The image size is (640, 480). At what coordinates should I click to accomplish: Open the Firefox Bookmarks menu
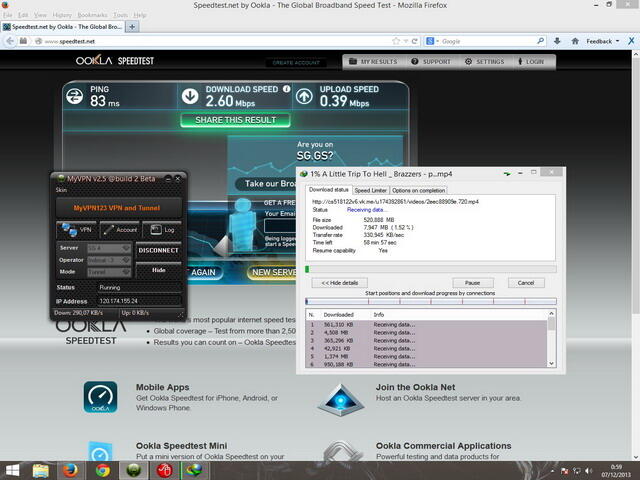(x=92, y=15)
